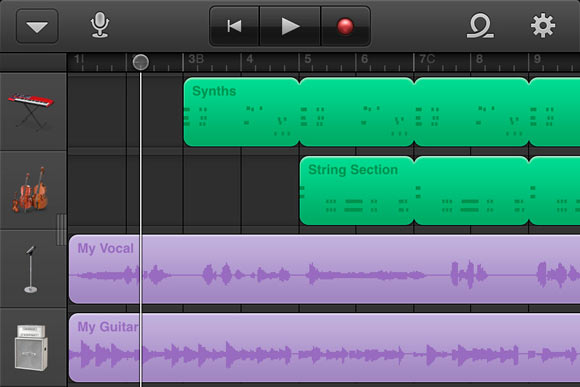Image resolution: width=580 pixels, height=387 pixels.
Task: Select the keyboard synth track header
Action: (33, 112)
